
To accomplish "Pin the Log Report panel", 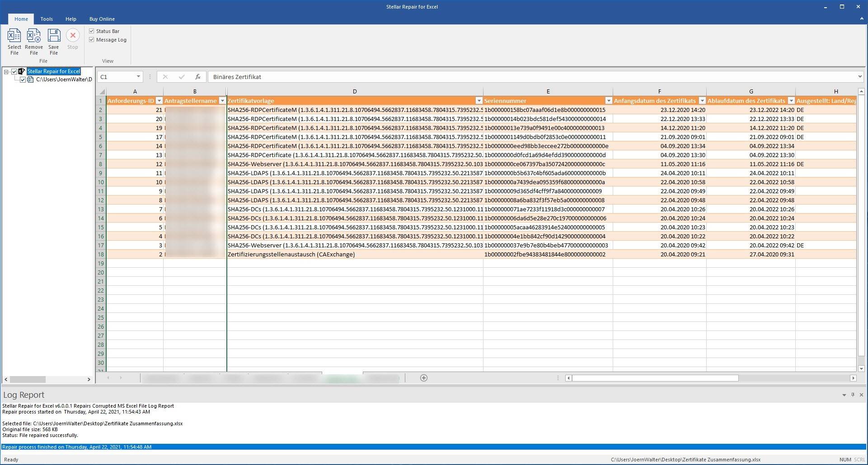I will click(x=853, y=395).
